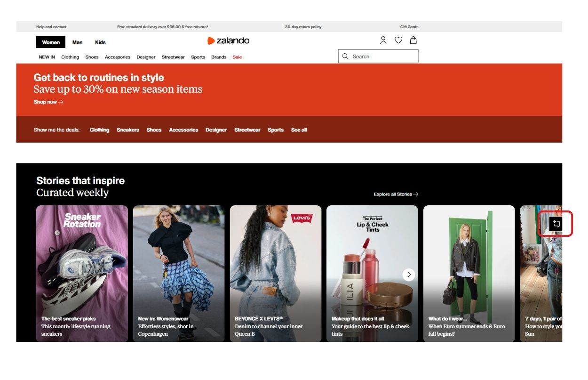Open the Clothing menu in the navigation bar
This screenshot has width=588, height=380.
70,57
